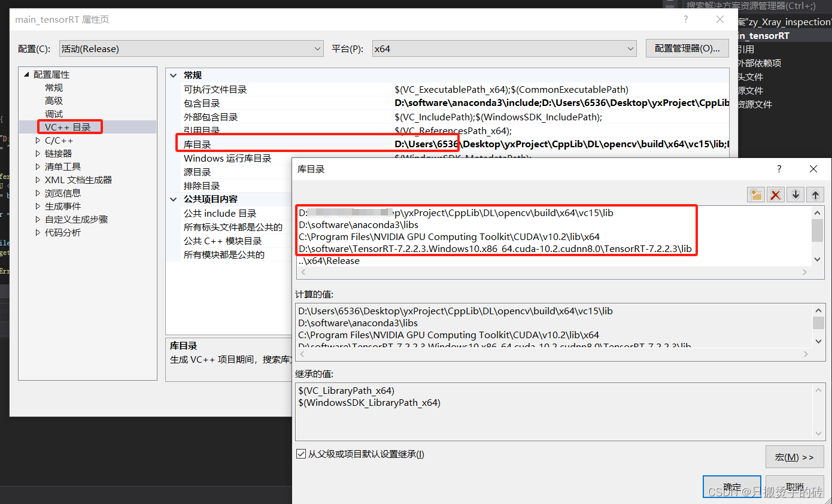
Task: Click the 宏(M) >> button
Action: [x=794, y=457]
